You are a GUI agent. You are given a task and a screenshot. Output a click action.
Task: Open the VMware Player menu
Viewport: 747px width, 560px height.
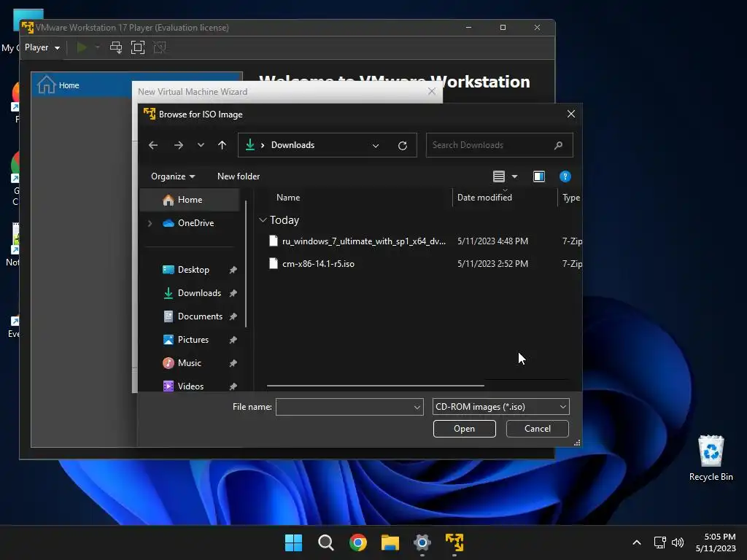click(x=42, y=47)
